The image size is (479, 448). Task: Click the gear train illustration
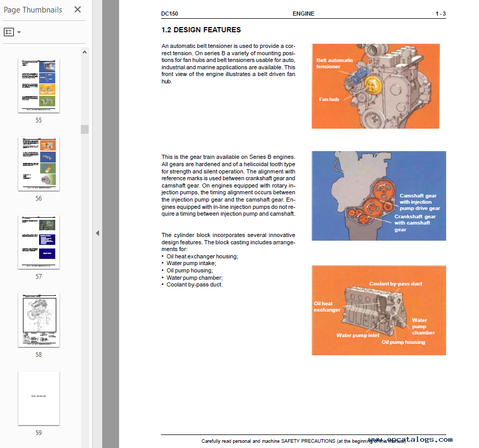click(379, 196)
